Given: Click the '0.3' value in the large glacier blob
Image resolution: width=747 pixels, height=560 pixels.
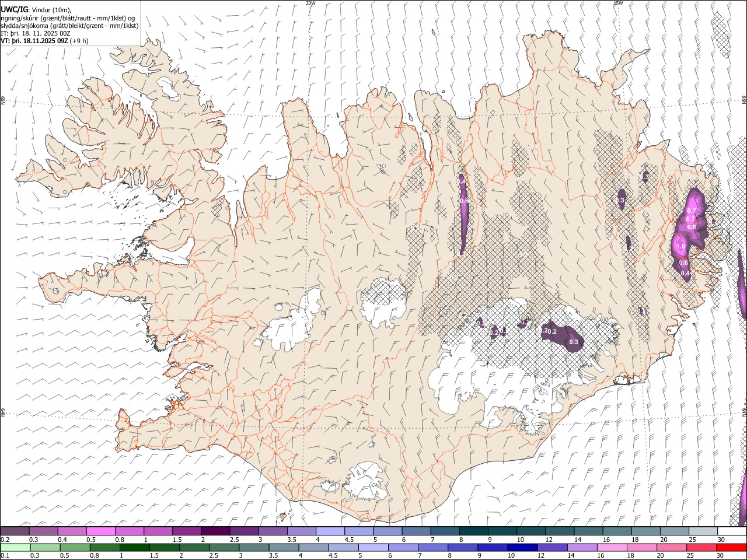Looking at the screenshot, I should click(574, 342).
